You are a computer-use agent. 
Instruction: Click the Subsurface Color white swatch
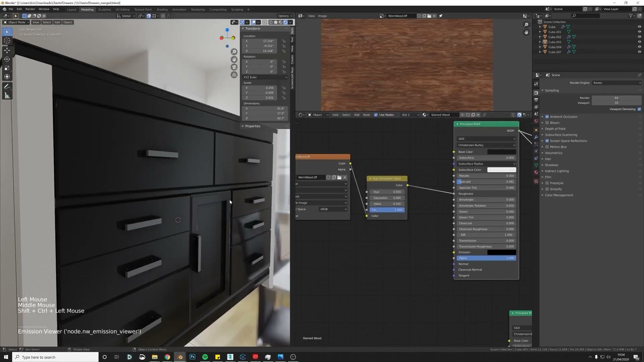click(x=501, y=170)
